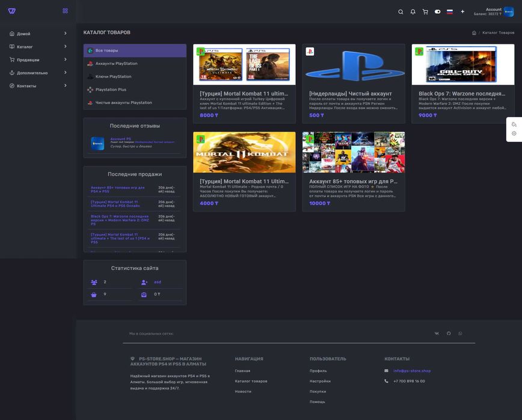Click Каталог Товаров breadcrumb text
The image size is (522, 420).
(499, 32)
